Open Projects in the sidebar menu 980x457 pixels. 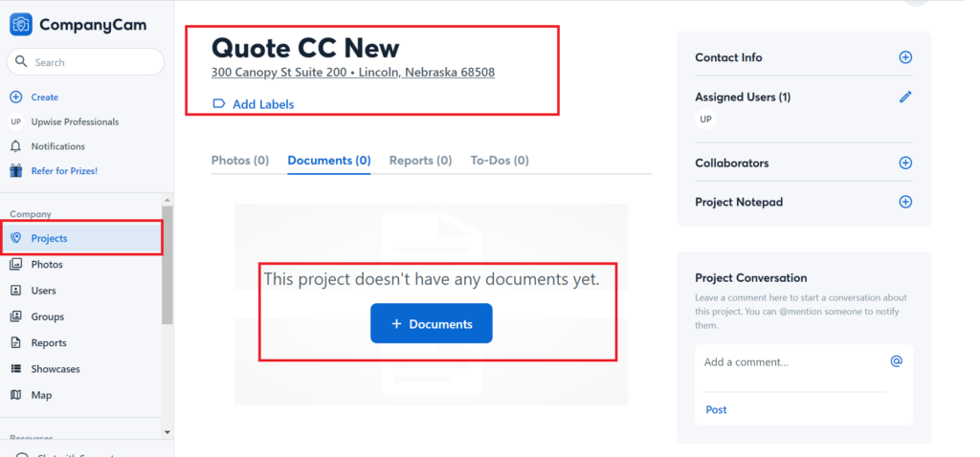click(x=81, y=238)
